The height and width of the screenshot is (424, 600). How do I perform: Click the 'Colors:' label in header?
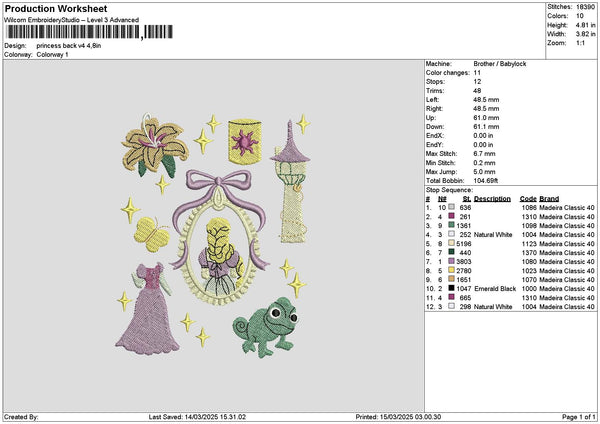pos(558,16)
